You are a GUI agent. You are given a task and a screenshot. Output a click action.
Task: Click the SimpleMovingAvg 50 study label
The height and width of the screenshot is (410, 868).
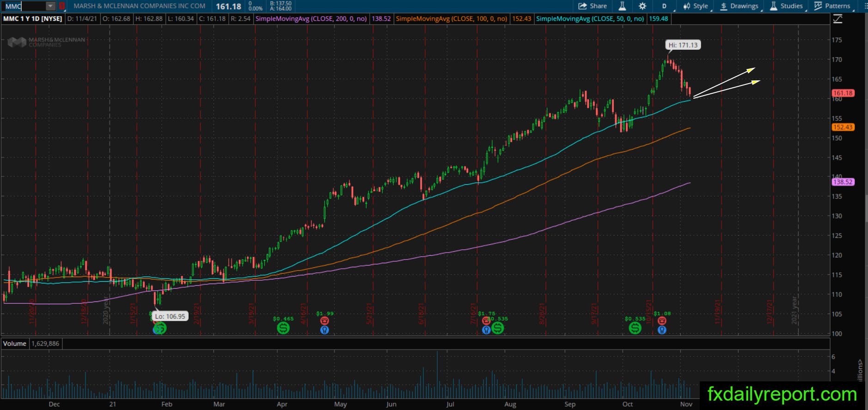(590, 19)
